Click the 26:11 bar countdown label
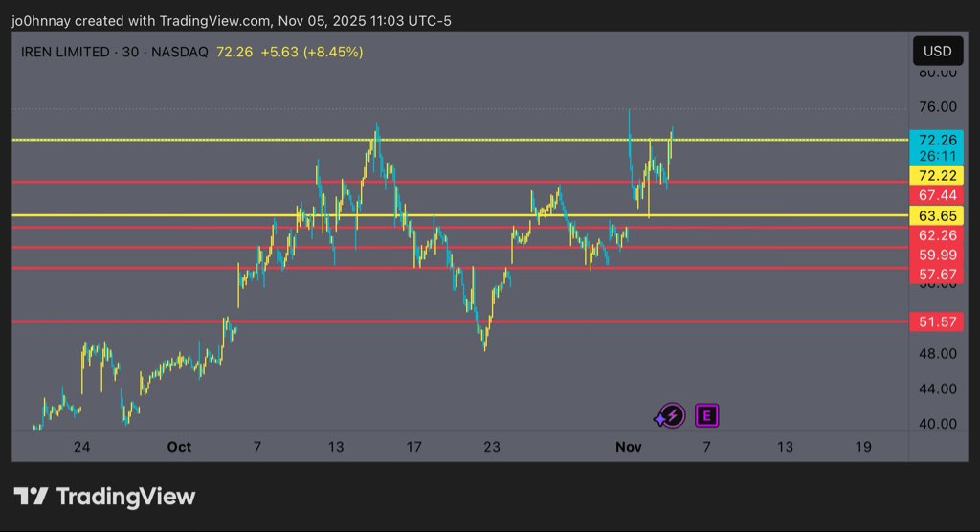Viewport: 980px width, 532px height. point(937,156)
